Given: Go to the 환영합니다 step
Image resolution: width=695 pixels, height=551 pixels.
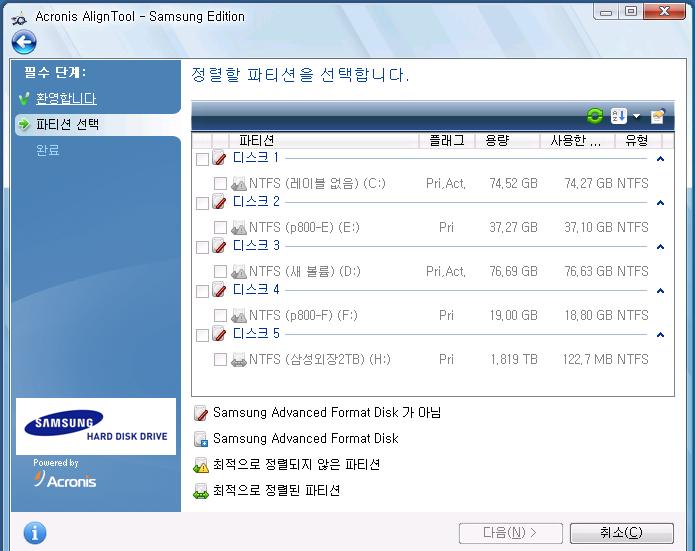Looking at the screenshot, I should [66, 99].
